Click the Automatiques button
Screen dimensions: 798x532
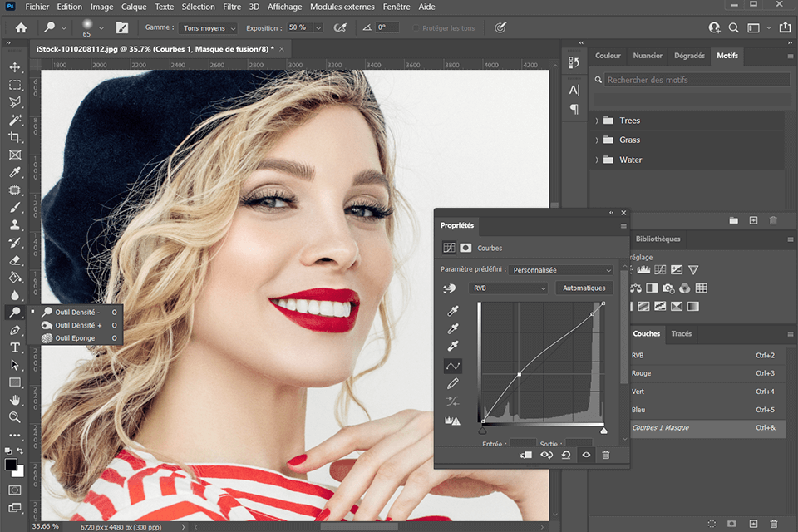tap(584, 288)
